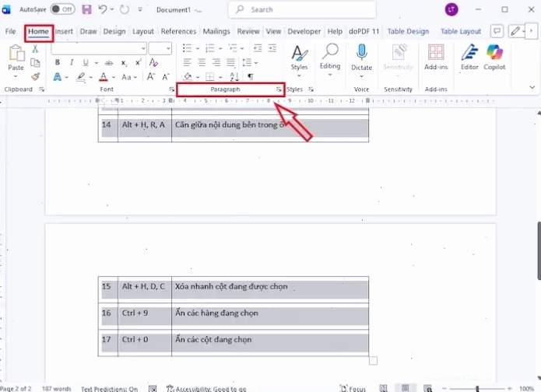Viewport: 541px width, 392px height.
Task: Toggle Underline formatting
Action: tap(86, 62)
